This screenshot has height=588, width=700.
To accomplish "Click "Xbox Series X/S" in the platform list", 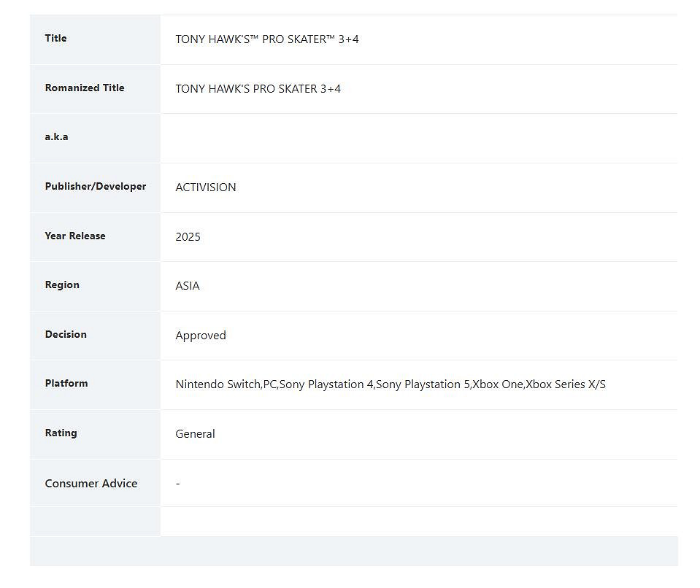I will [566, 384].
